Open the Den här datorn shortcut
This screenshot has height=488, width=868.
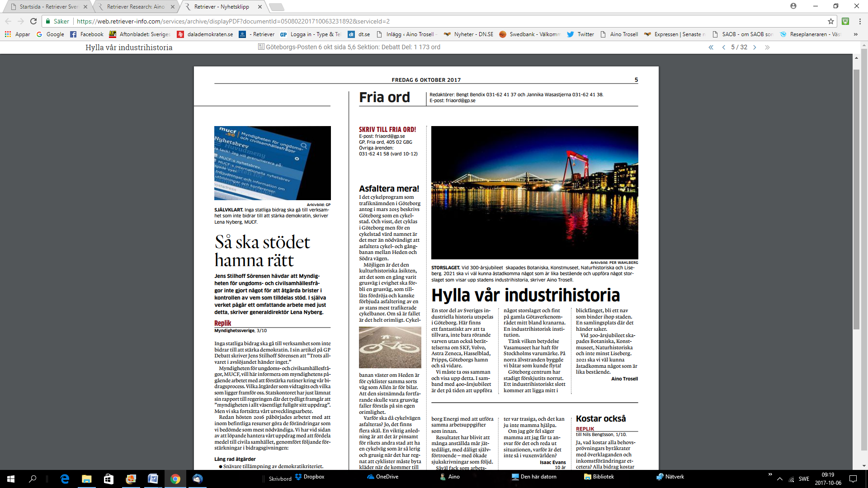[534, 477]
